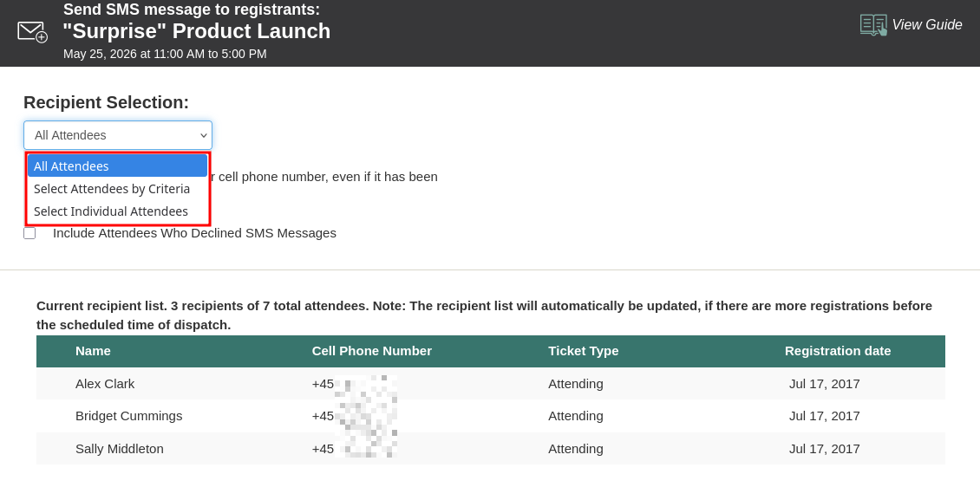Image resolution: width=980 pixels, height=487 pixels.
Task: Click the "Surprise" Product Launch event title
Action: [196, 31]
